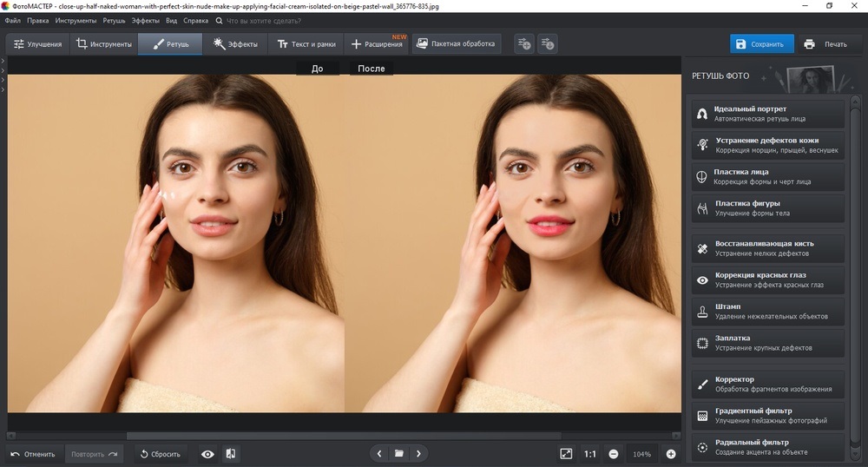This screenshot has width=868, height=467.
Task: Click the Сохранить button
Action: 761,44
